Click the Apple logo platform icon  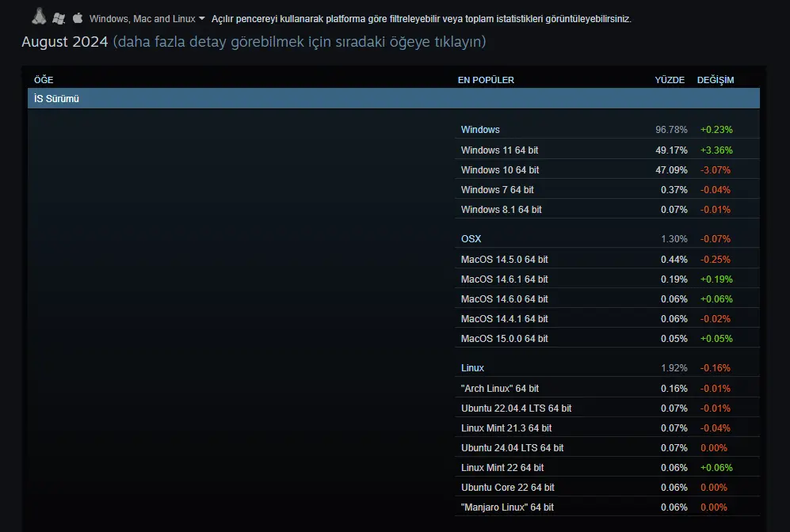pyautogui.click(x=78, y=18)
